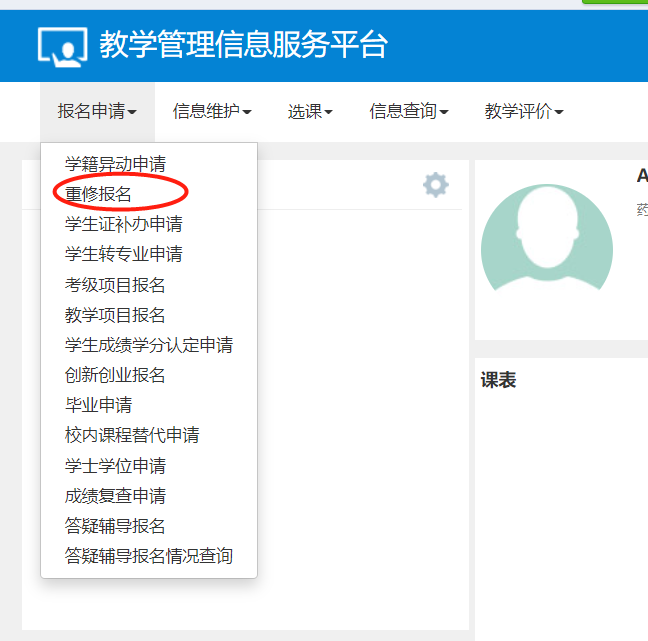Click 成绩复查申请 menu item
648x641 pixels.
(115, 496)
